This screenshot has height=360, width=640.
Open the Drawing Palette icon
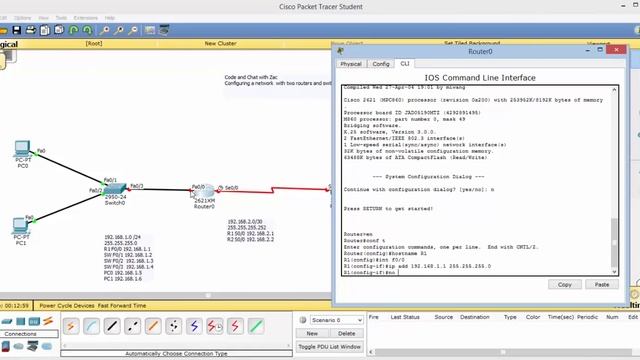point(150,30)
